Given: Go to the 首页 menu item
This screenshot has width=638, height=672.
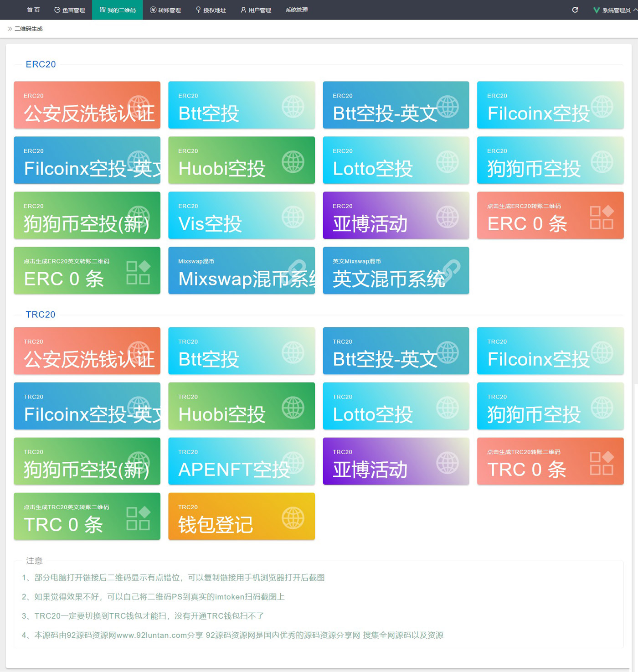Looking at the screenshot, I should (33, 10).
